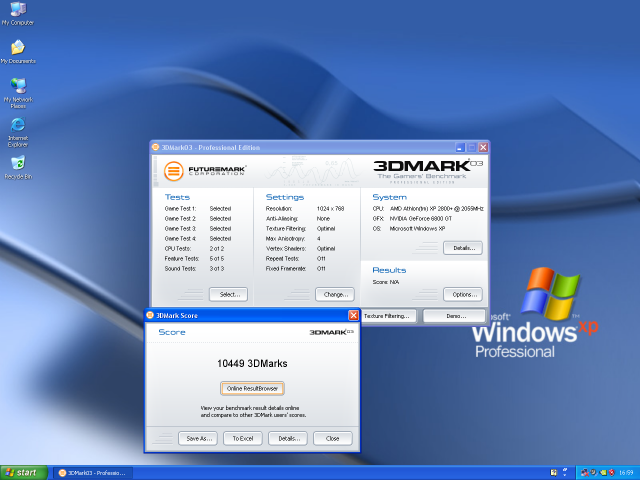Click the red security shield tray icon

612,473
